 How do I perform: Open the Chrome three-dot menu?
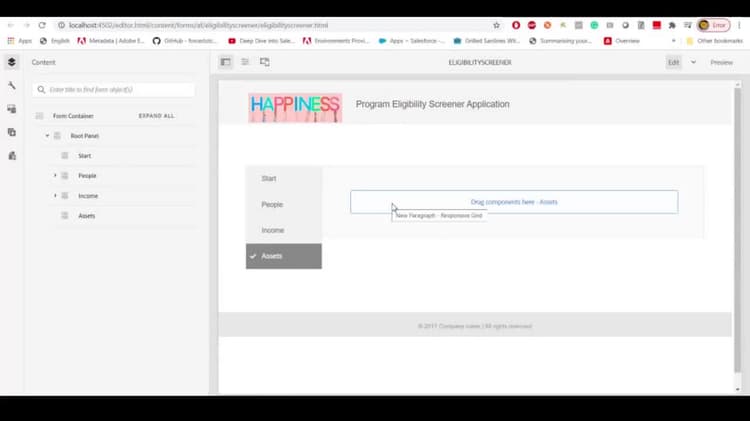739,25
